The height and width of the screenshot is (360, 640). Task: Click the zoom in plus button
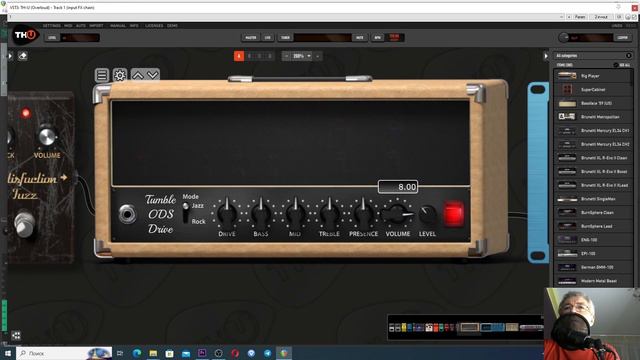tap(318, 56)
